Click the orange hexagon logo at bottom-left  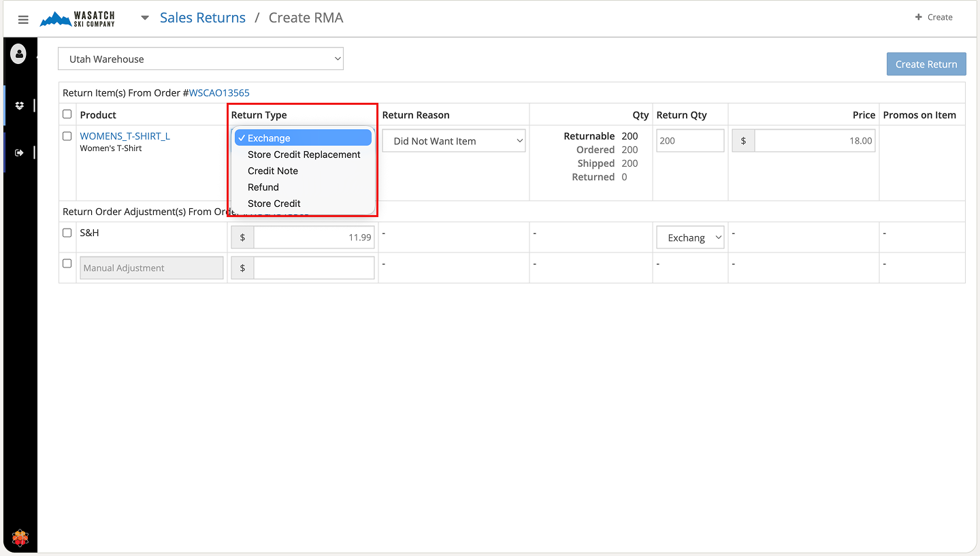point(20,538)
